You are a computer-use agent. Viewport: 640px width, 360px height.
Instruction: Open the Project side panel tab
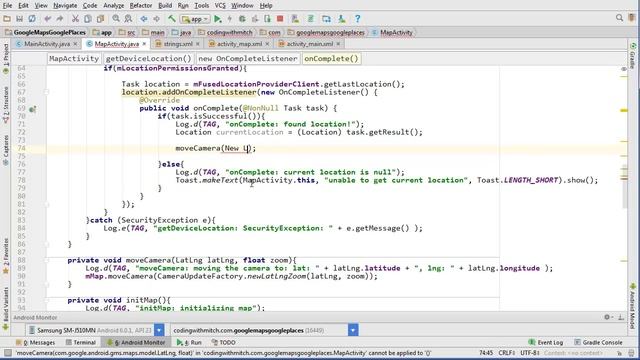pos(6,59)
